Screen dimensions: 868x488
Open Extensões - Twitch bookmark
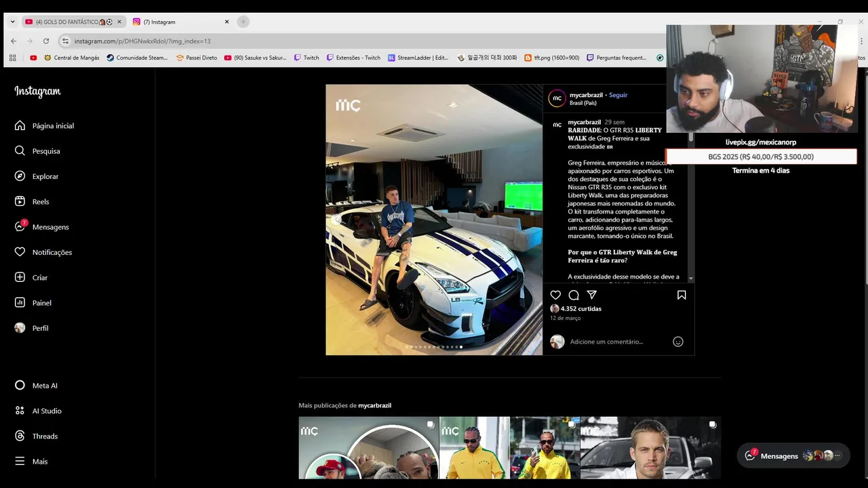pos(353,58)
